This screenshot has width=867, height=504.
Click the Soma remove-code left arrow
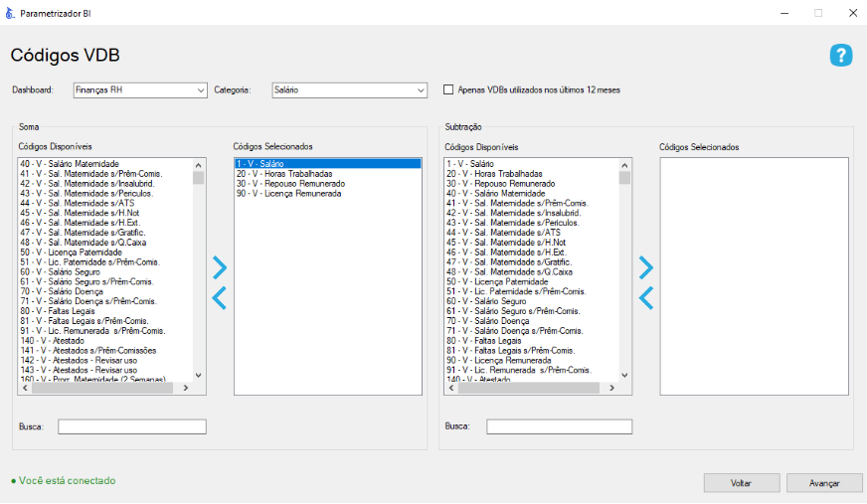pos(220,297)
